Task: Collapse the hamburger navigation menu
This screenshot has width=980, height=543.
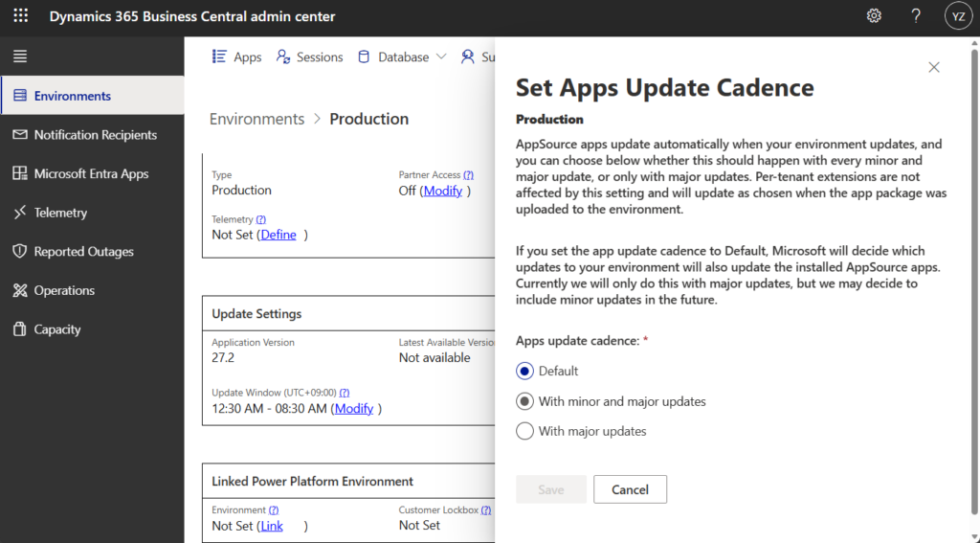Action: [x=20, y=57]
